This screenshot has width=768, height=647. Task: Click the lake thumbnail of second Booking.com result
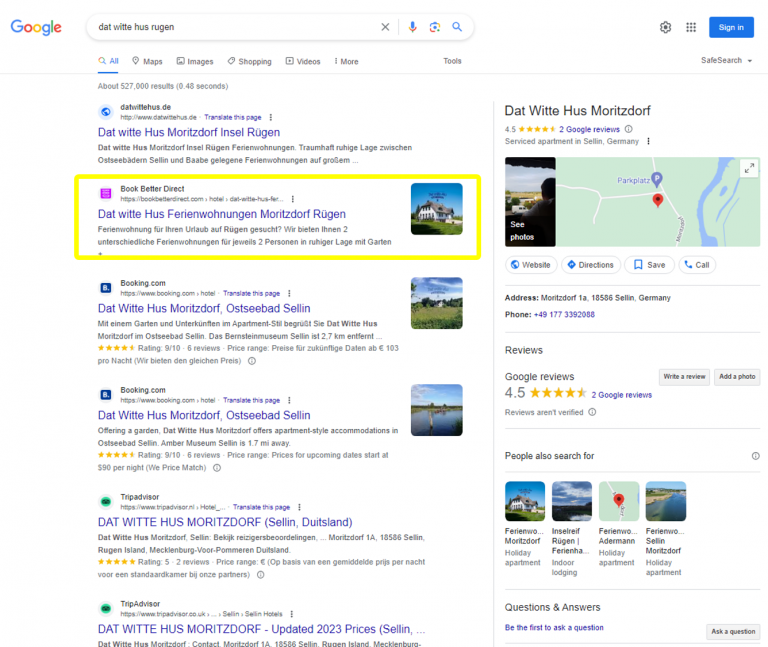[436, 410]
